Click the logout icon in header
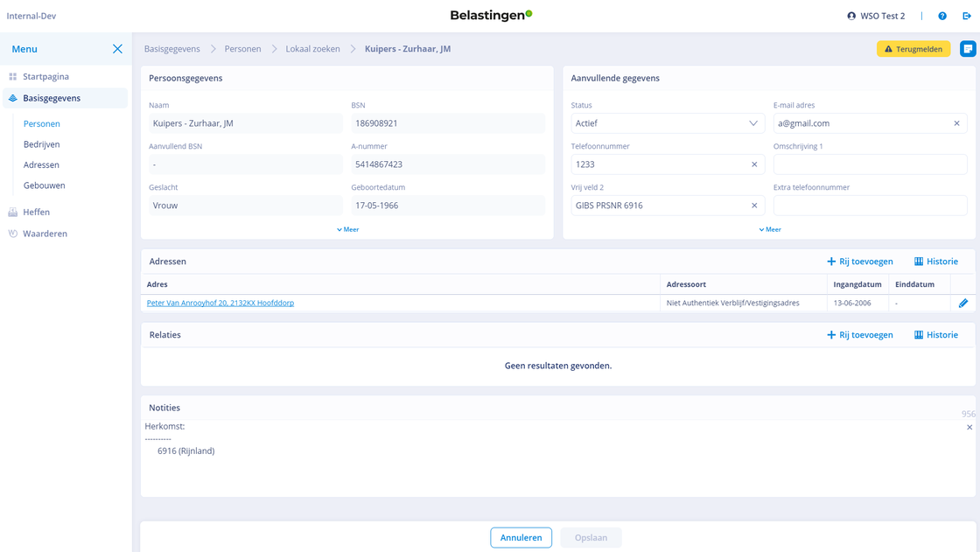980x552 pixels. point(967,16)
